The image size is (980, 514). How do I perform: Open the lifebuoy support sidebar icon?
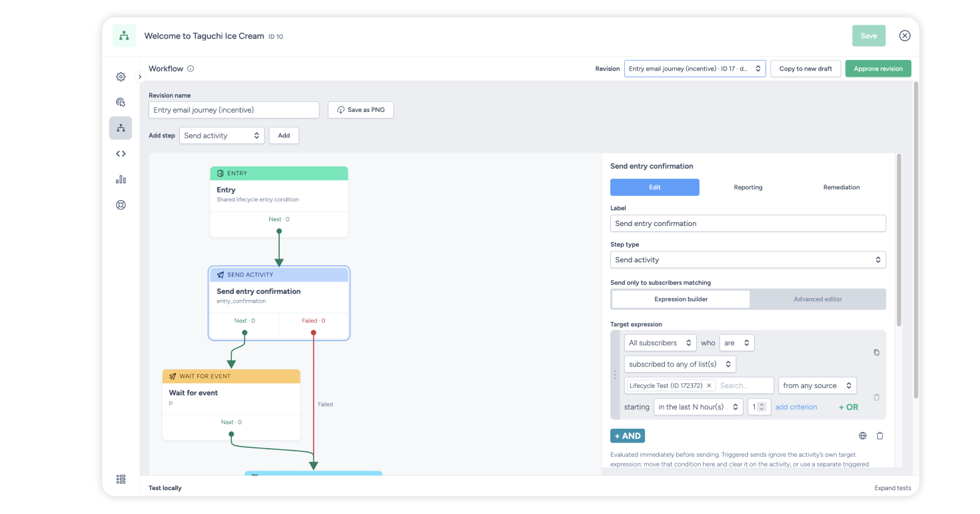[x=121, y=205]
